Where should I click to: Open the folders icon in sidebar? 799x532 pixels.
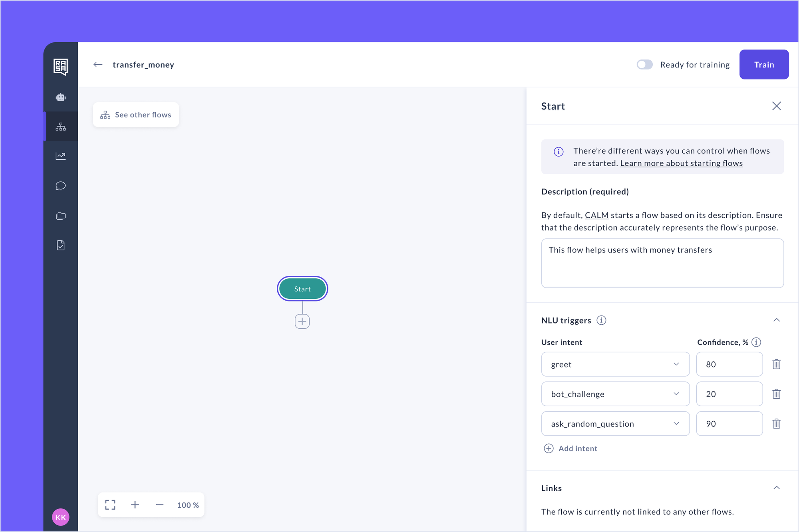[61, 216]
